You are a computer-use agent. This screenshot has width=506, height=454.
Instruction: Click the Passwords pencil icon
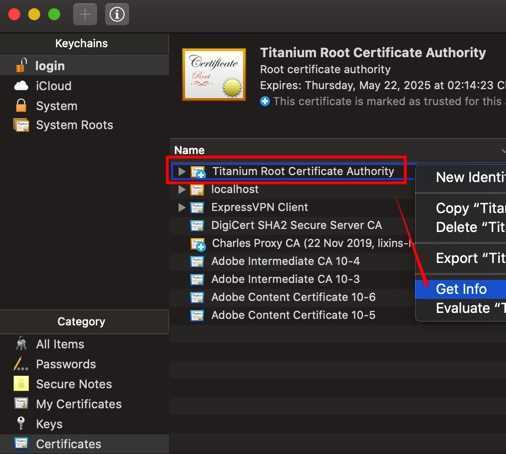click(x=21, y=364)
